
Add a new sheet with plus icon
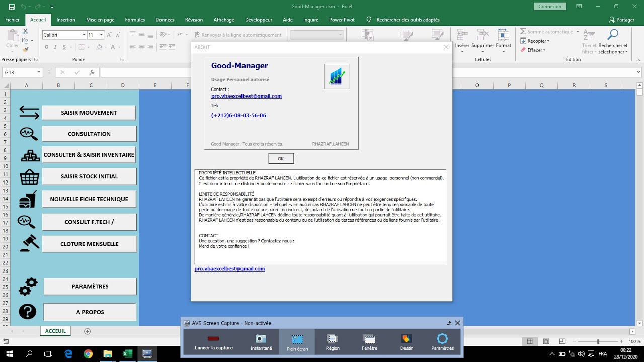(x=88, y=331)
